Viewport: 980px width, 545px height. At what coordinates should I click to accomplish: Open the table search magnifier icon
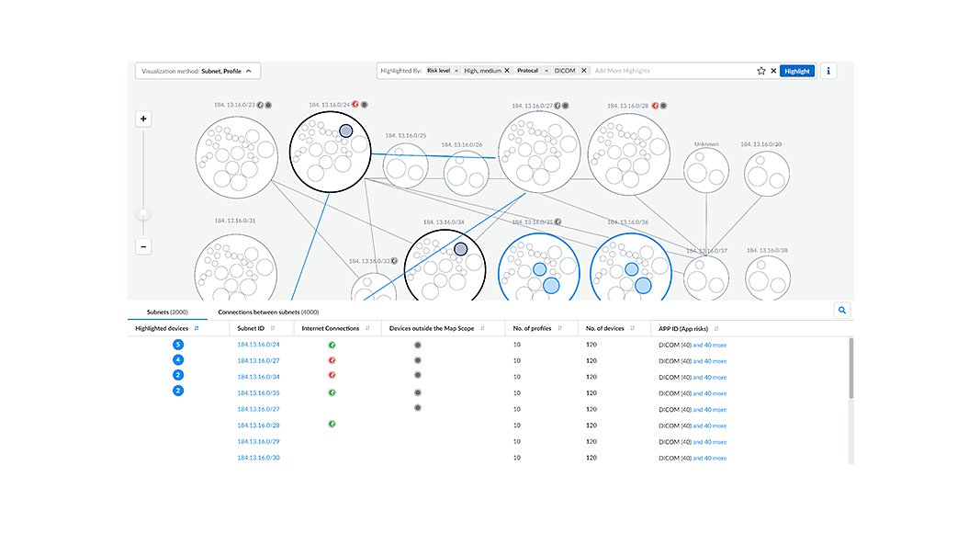(x=842, y=310)
